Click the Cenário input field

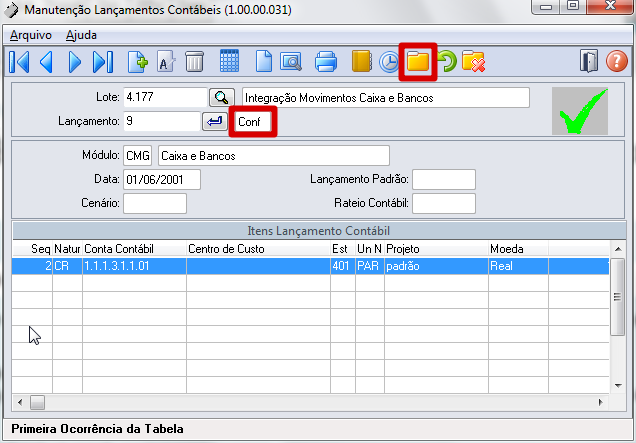tap(155, 203)
